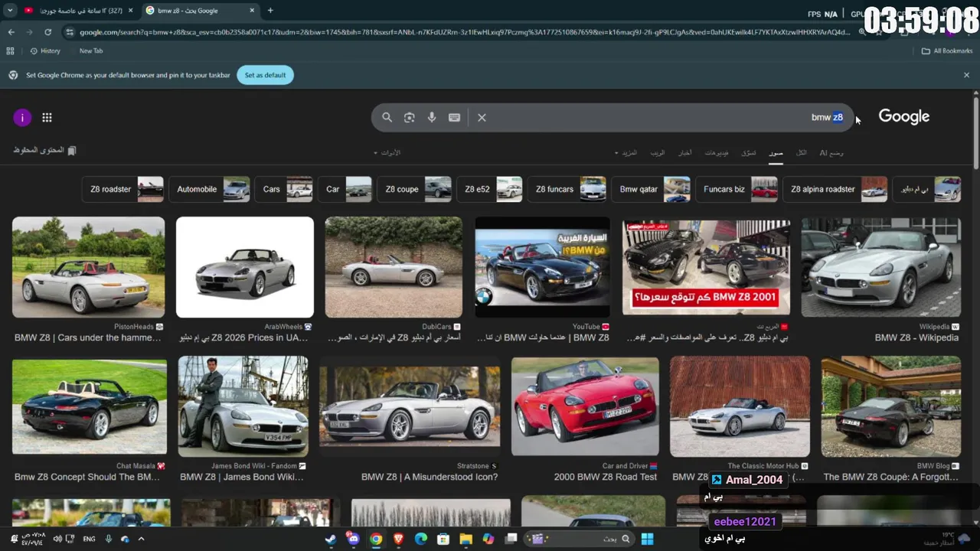Open saved content bookmark link

(x=44, y=151)
